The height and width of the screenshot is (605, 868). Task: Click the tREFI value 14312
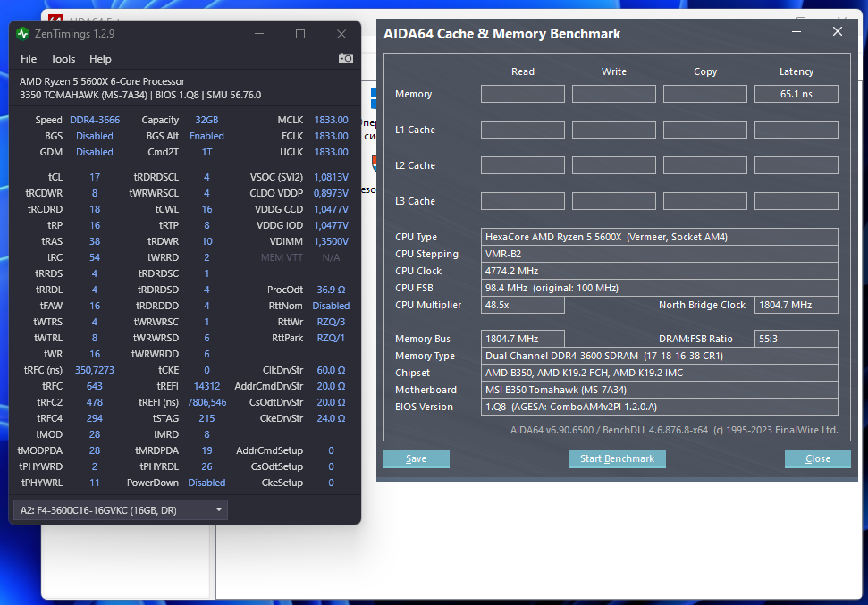pos(206,386)
